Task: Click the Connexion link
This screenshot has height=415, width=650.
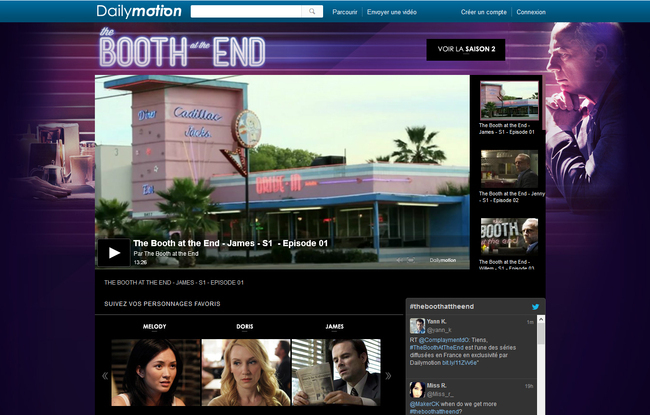Action: [531, 12]
